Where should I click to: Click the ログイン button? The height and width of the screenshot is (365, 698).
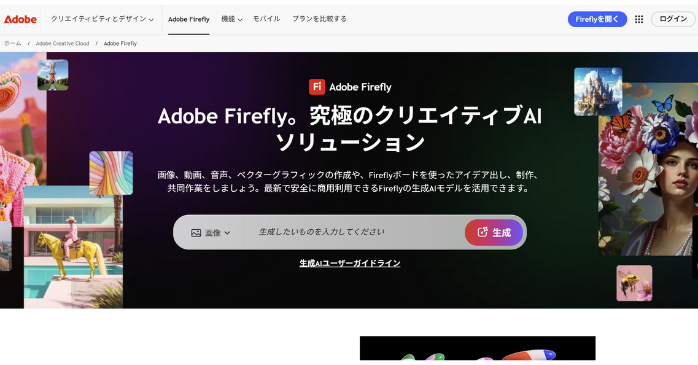pos(673,19)
